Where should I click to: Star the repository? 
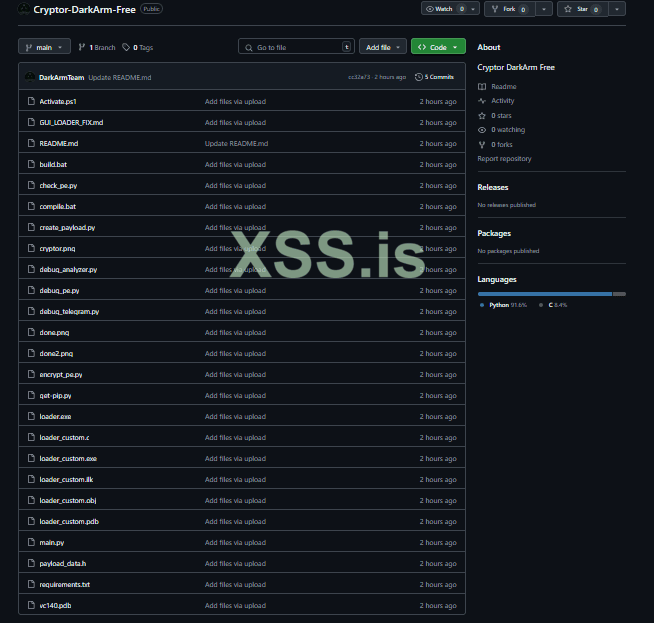coord(583,9)
